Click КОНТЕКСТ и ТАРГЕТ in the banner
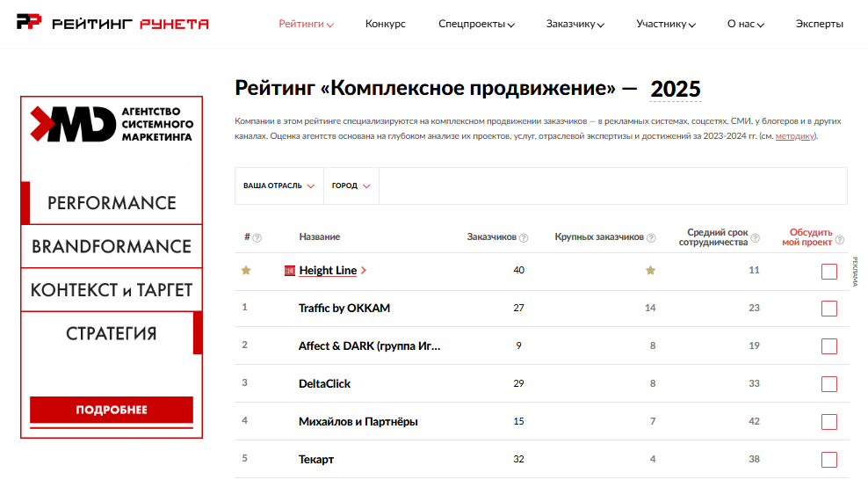The width and height of the screenshot is (868, 480). tap(112, 290)
